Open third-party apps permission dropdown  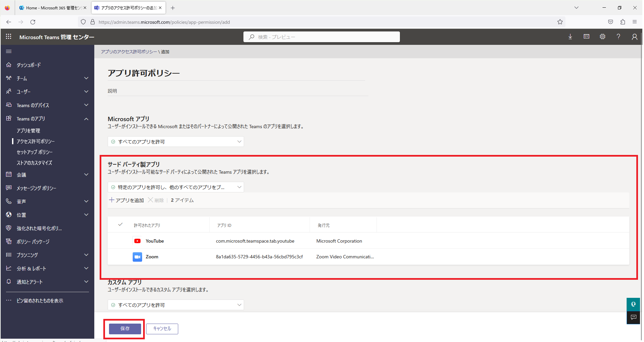(x=176, y=187)
